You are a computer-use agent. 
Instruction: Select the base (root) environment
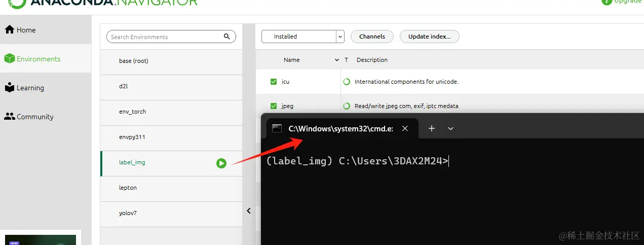(171, 62)
